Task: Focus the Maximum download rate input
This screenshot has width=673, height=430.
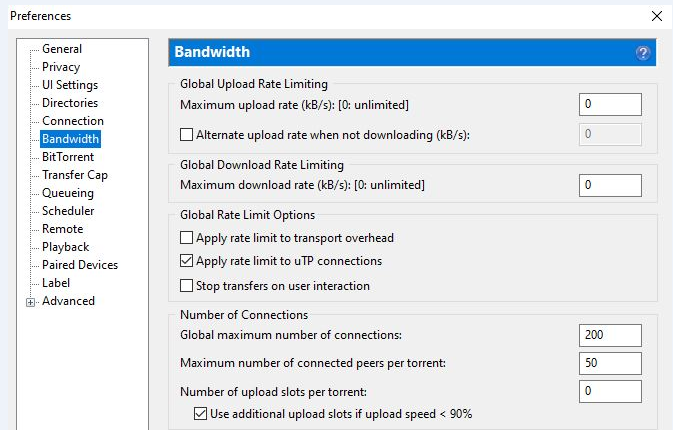Action: tap(610, 185)
